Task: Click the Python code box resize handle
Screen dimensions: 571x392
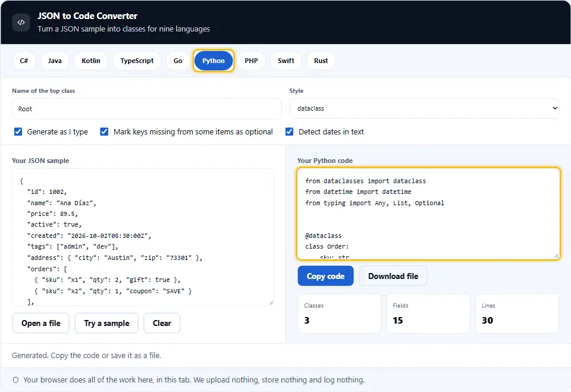Action: point(556,256)
